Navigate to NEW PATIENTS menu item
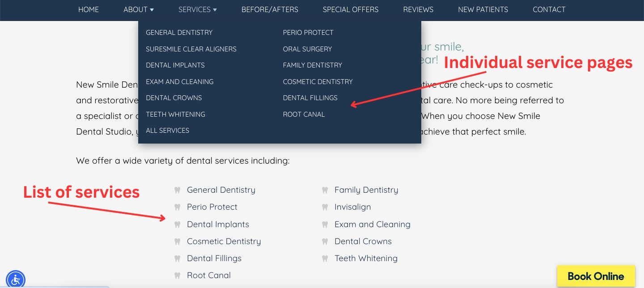Viewport: 644px width, 288px height. point(483,9)
